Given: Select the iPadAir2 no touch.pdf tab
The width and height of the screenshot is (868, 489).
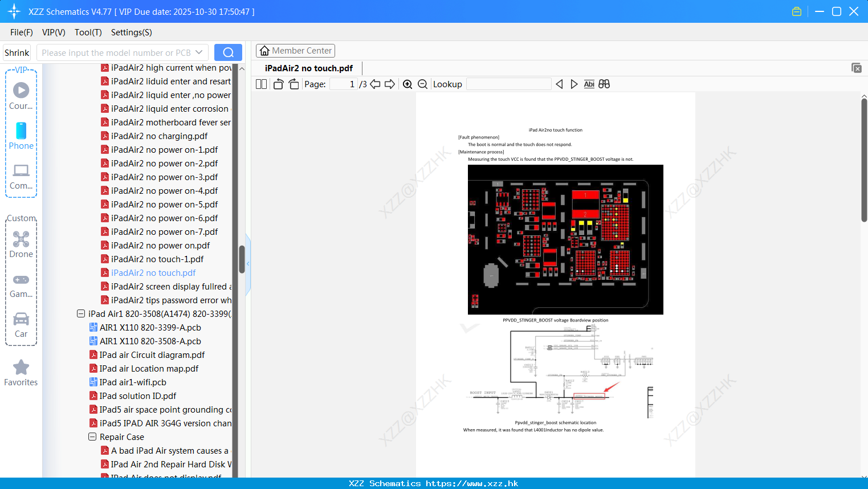Looking at the screenshot, I should [x=309, y=68].
